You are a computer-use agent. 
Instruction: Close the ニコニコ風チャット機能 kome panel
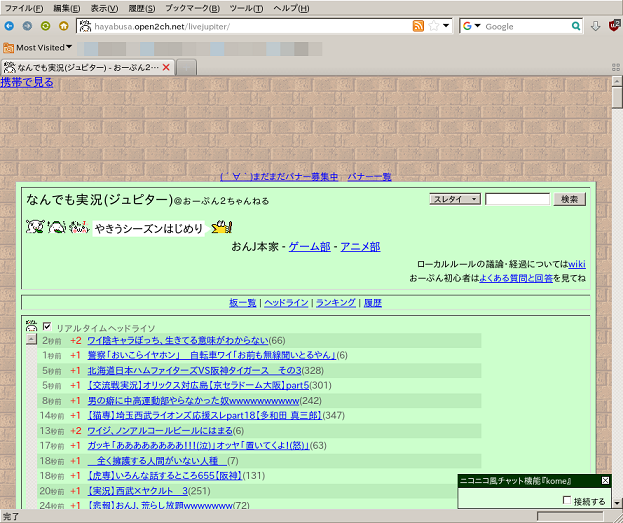pos(605,480)
